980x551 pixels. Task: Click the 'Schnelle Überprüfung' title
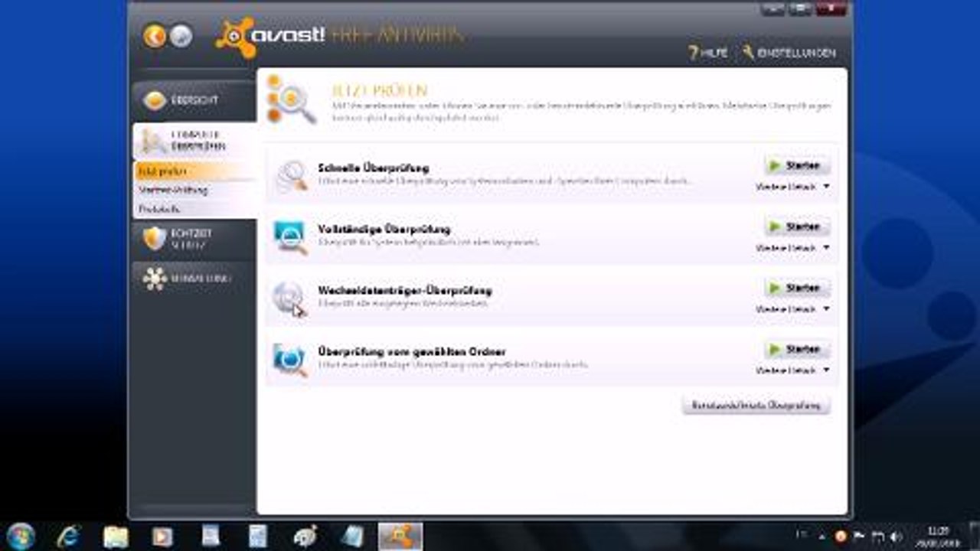(374, 168)
